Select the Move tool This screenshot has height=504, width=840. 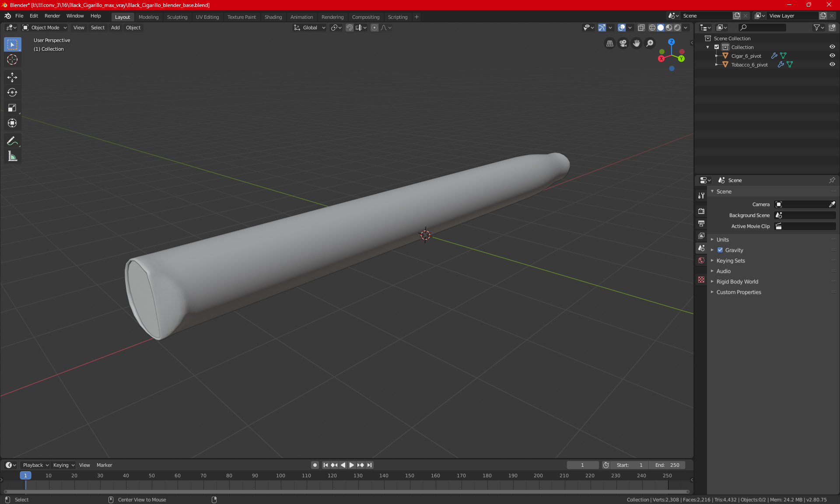pos(12,77)
